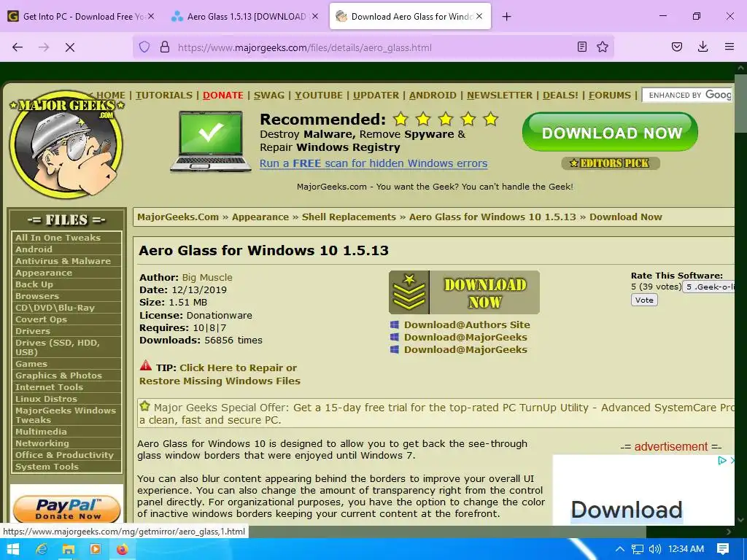Click the star icon beside Special Offer

(145, 406)
